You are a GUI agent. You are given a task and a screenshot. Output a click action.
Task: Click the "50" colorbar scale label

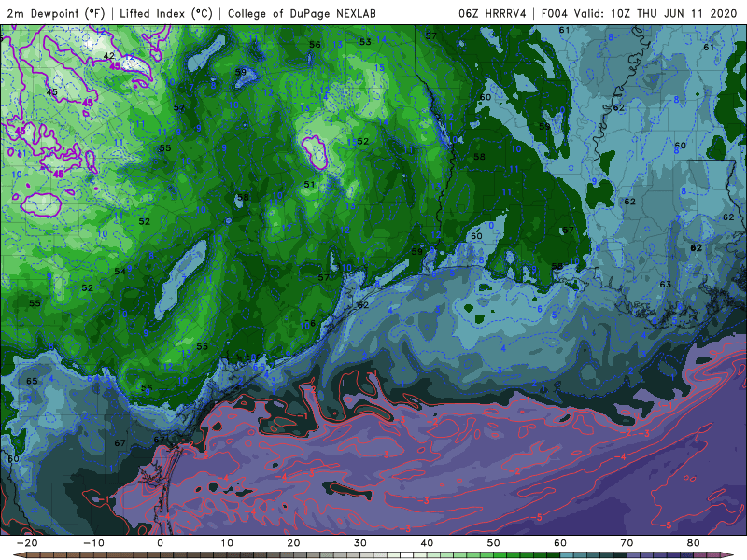(494, 543)
